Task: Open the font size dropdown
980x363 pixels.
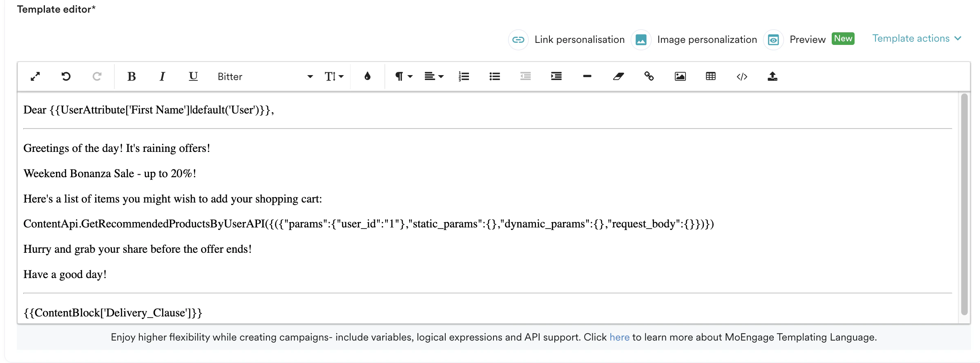Action: tap(334, 76)
